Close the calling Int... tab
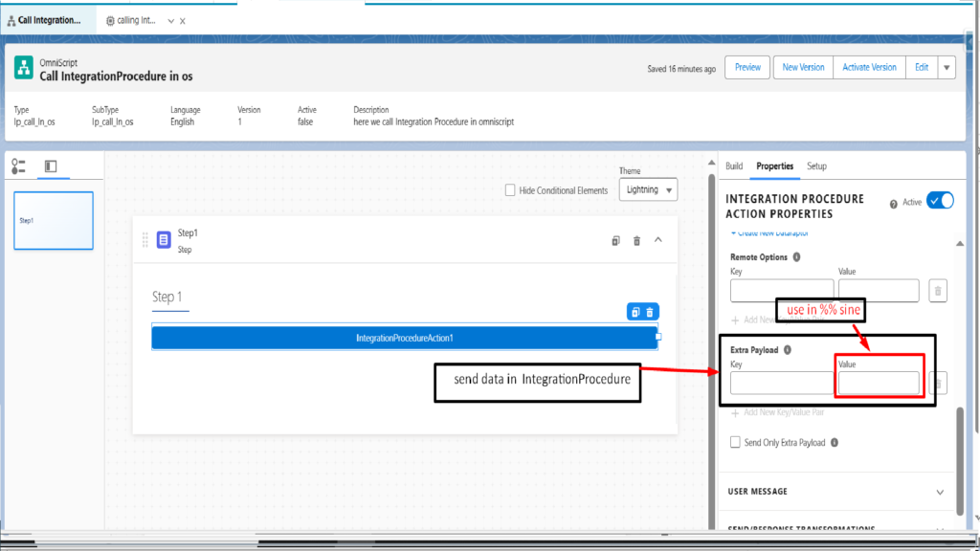Screen dimensions: 980x551 tap(183, 21)
